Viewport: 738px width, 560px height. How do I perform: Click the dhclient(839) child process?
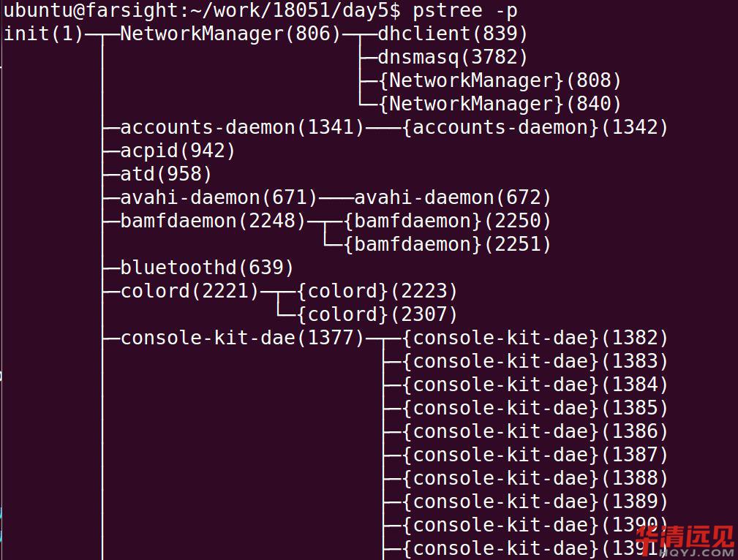click(453, 34)
